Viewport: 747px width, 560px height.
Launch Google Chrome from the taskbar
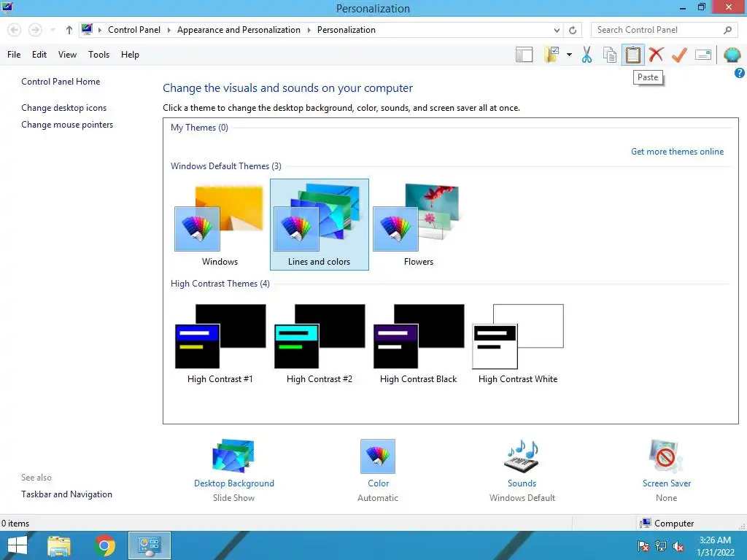tap(105, 545)
